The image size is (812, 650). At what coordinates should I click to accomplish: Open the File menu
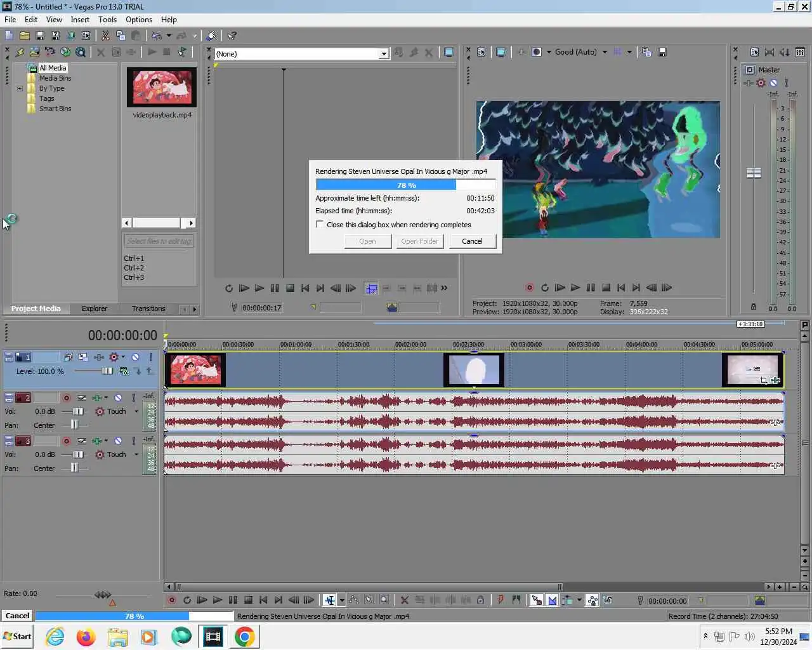10,20
